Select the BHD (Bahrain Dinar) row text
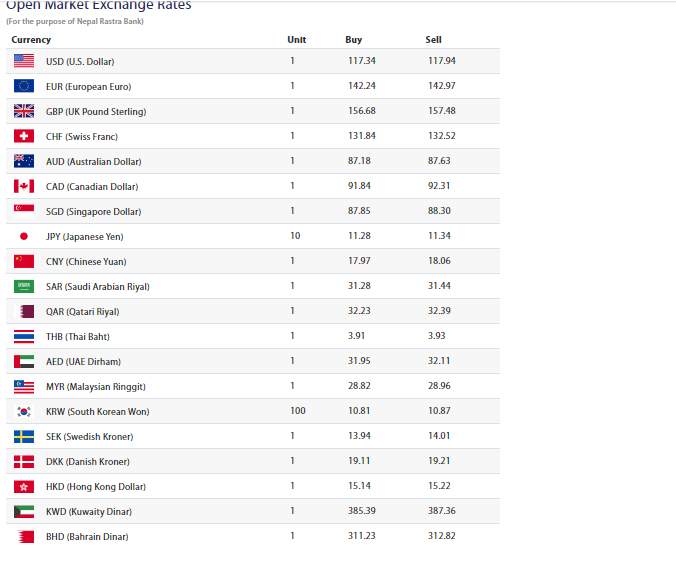The width and height of the screenshot is (676, 561). (x=87, y=536)
